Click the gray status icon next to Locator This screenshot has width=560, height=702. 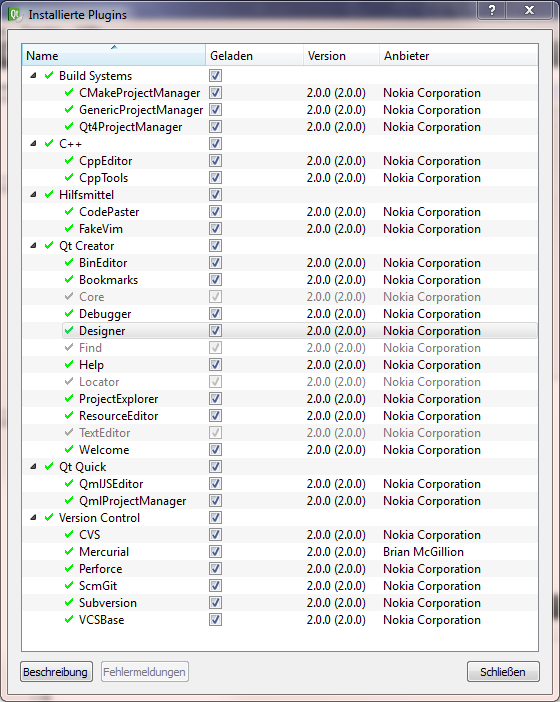tap(69, 381)
